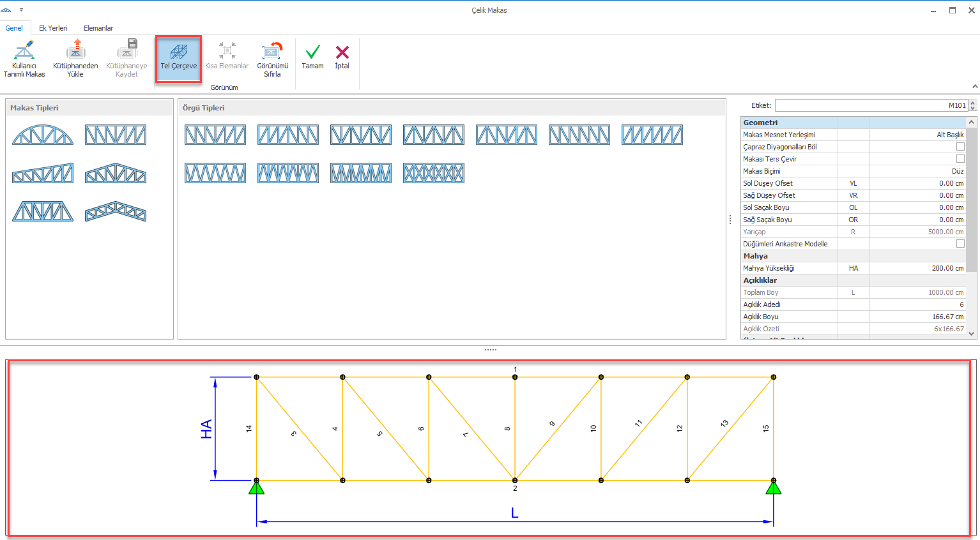Edit Sol Saçak Boyu value
The image size is (980, 540).
point(917,207)
